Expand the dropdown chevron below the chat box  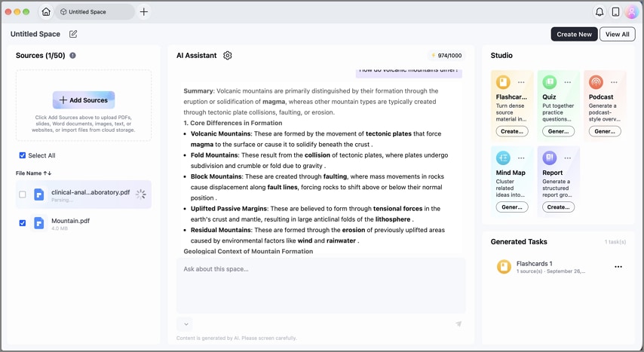coord(186,324)
